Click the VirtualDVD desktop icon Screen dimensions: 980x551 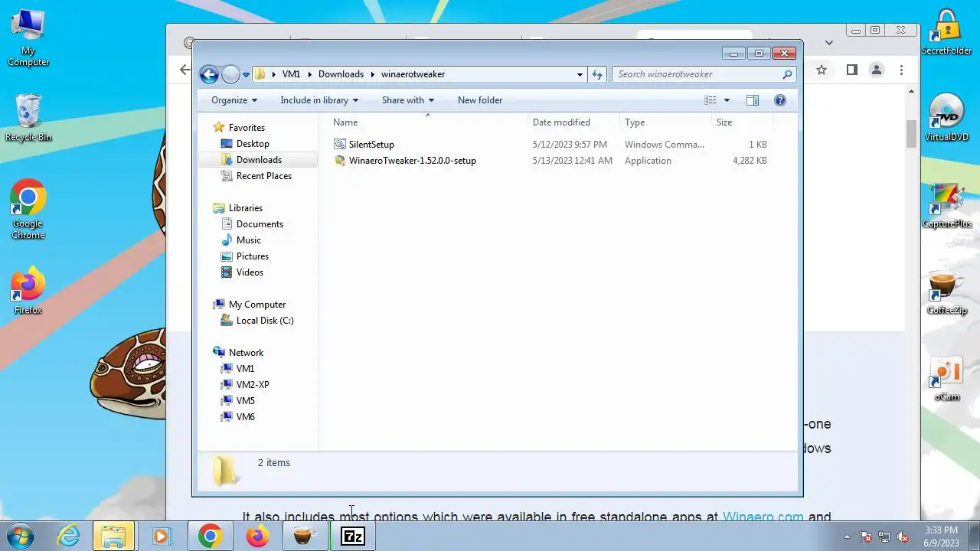[x=946, y=118]
